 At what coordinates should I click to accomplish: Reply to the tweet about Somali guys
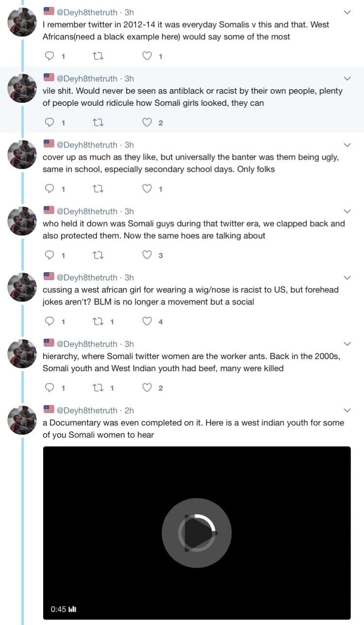50,255
